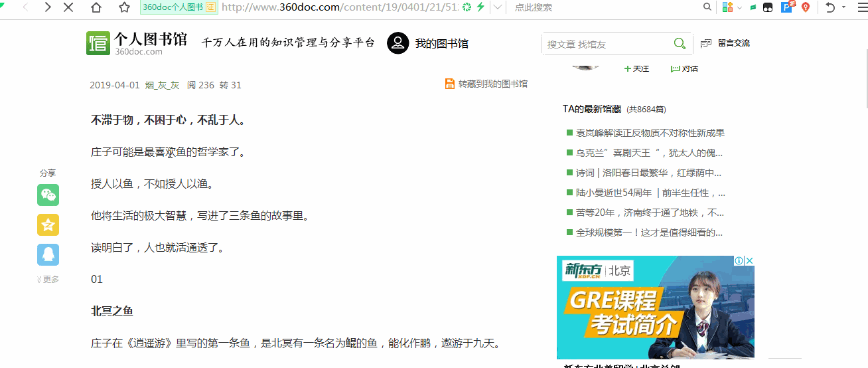Viewport: 868px width, 368px height.
Task: Close the GRE ad with its X
Action: (x=749, y=261)
